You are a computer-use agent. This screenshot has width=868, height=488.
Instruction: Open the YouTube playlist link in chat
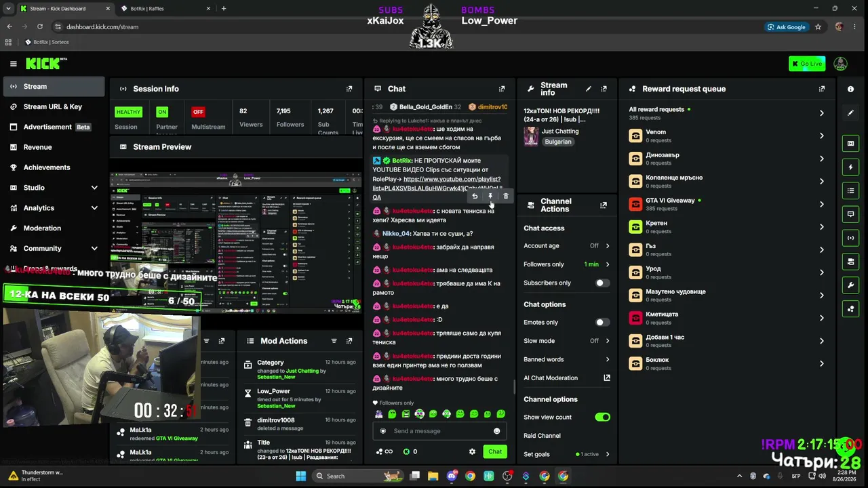(437, 188)
